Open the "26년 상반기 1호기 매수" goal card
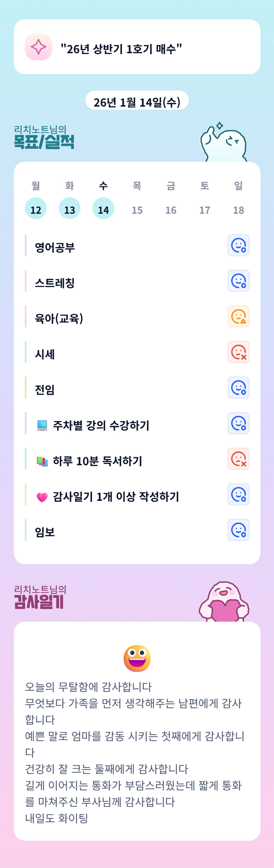 pos(137,47)
